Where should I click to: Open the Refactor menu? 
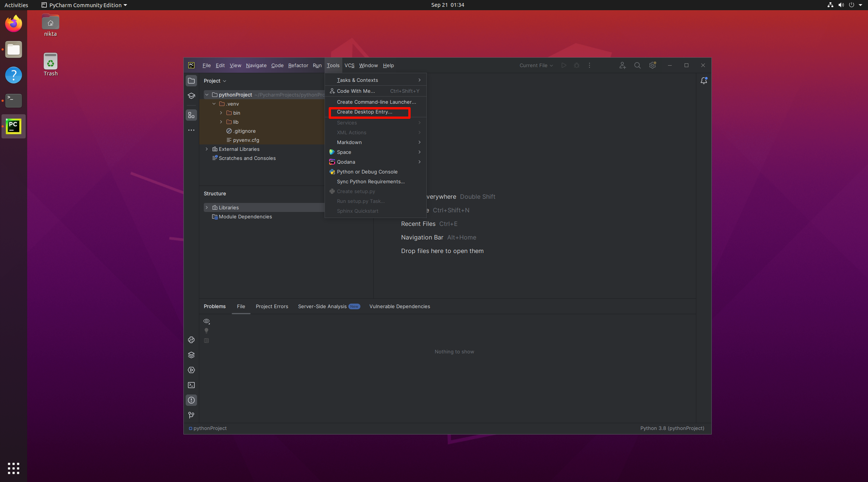[298, 65]
